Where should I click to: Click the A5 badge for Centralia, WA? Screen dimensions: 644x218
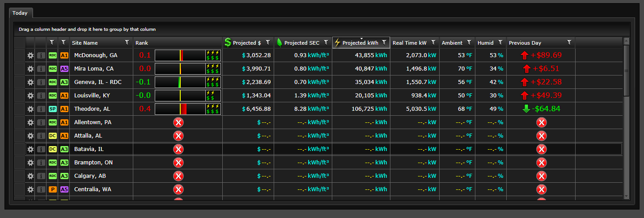64,189
